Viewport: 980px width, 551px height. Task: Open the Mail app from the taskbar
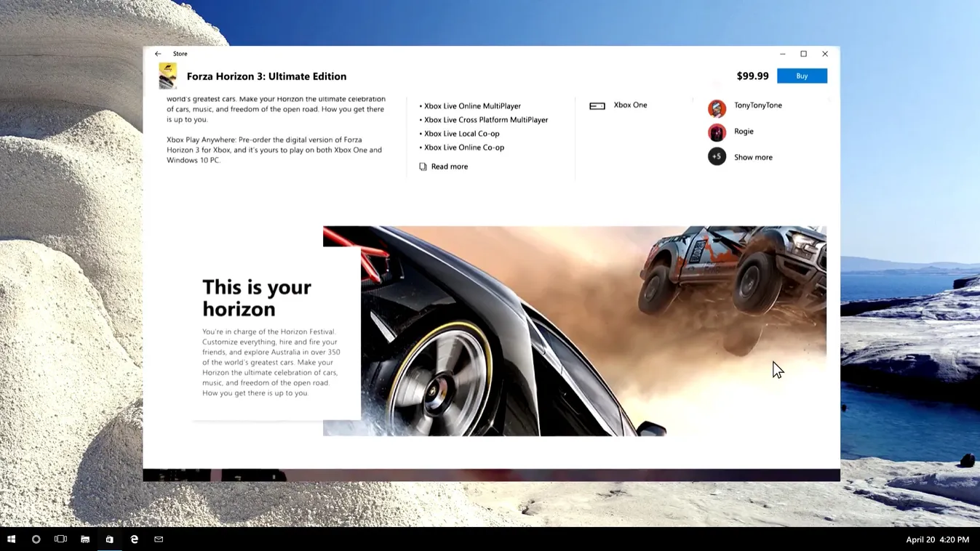159,539
